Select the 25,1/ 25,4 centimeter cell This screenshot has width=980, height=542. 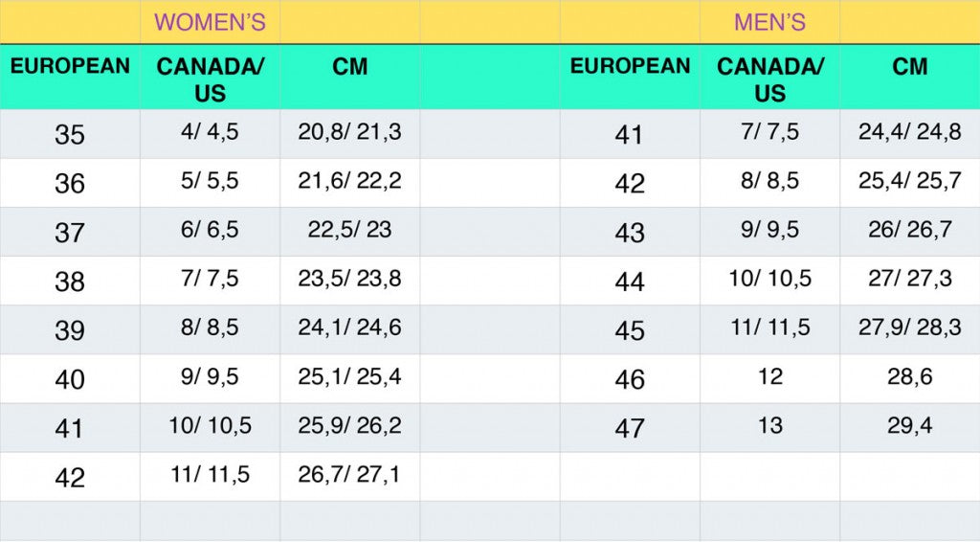(349, 377)
